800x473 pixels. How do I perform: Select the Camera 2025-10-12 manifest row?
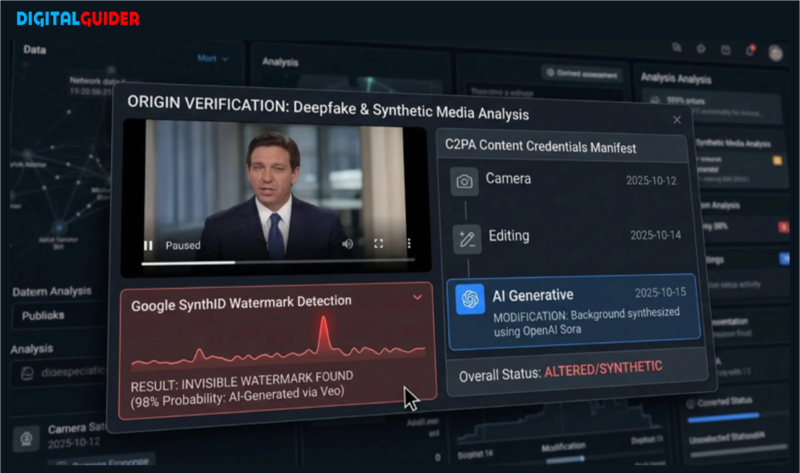[x=565, y=181]
